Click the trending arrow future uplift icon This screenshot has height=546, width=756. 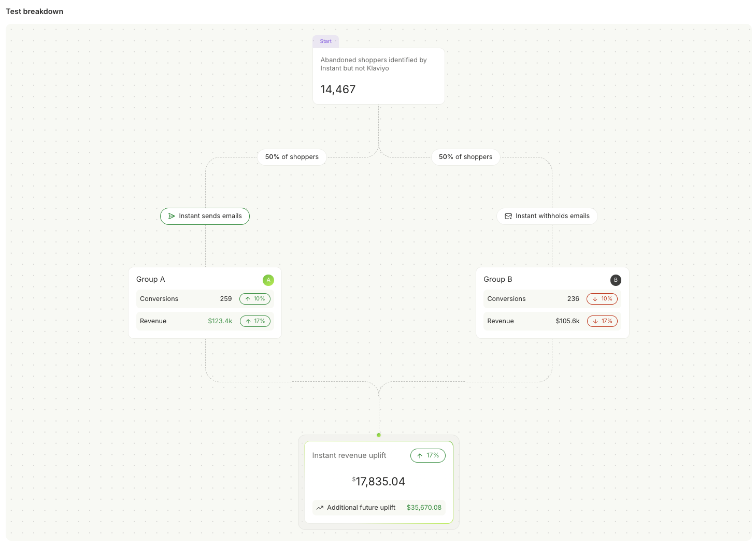tap(320, 508)
